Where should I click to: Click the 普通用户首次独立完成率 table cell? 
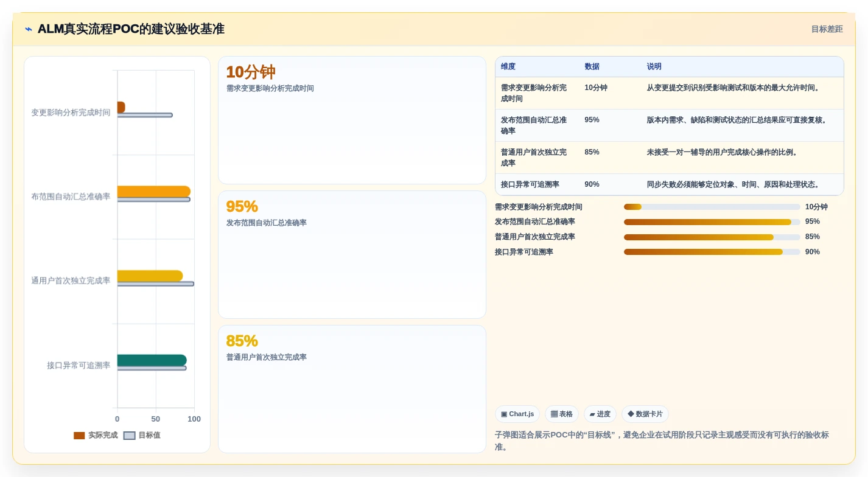(537, 158)
